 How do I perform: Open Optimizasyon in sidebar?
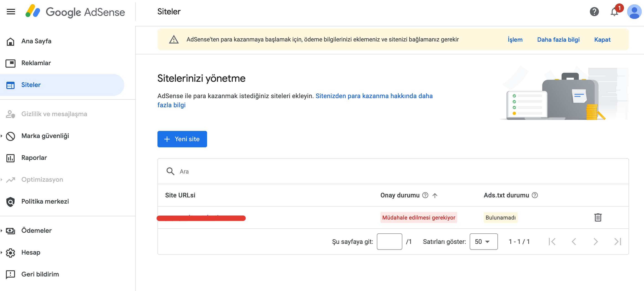(x=42, y=180)
